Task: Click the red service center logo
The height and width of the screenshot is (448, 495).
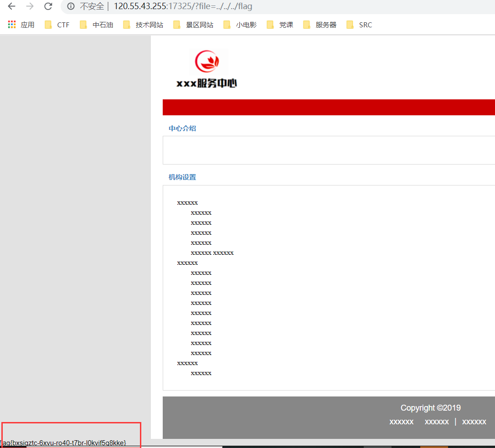Action: [x=207, y=61]
